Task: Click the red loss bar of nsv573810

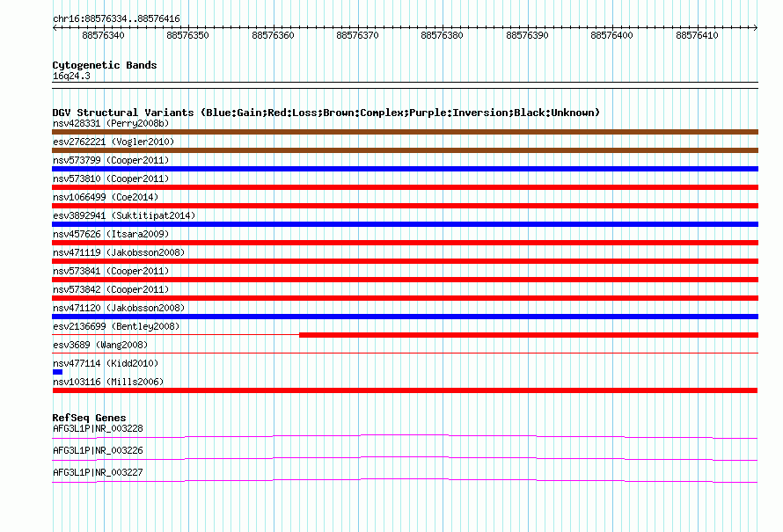Action: pos(405,187)
